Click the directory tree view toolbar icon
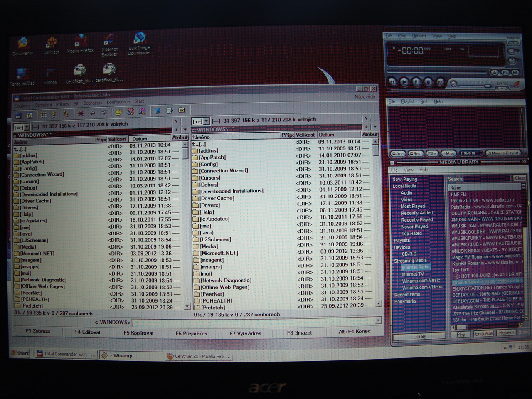 click(66, 114)
